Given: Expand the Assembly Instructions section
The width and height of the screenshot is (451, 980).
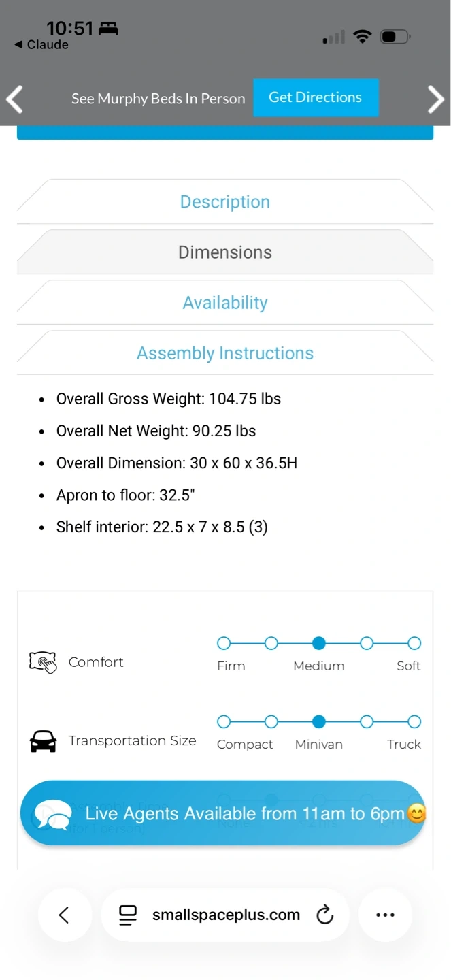Looking at the screenshot, I should 225,353.
